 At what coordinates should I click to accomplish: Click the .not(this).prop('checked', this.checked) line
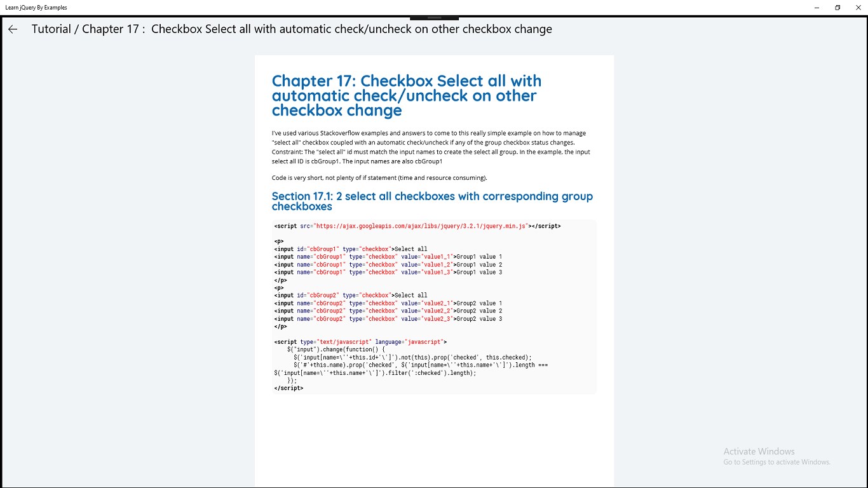[412, 357]
